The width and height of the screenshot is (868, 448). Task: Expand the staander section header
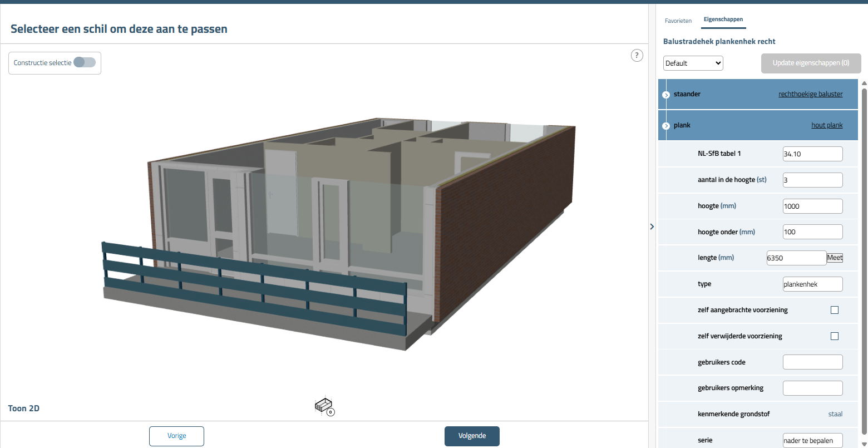click(x=723, y=94)
